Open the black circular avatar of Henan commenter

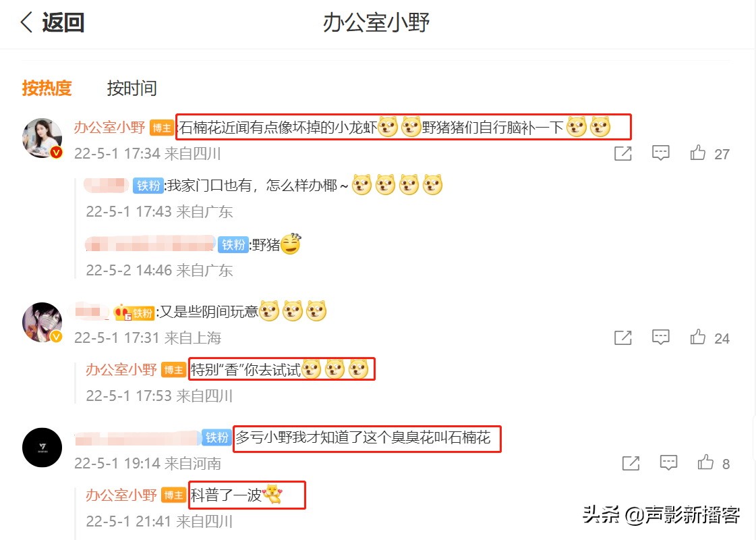[42, 448]
